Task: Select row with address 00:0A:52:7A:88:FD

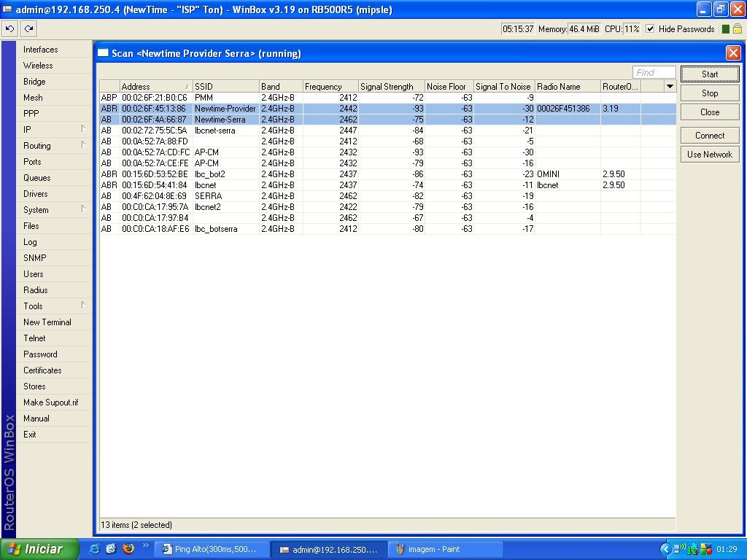Action: pos(387,141)
